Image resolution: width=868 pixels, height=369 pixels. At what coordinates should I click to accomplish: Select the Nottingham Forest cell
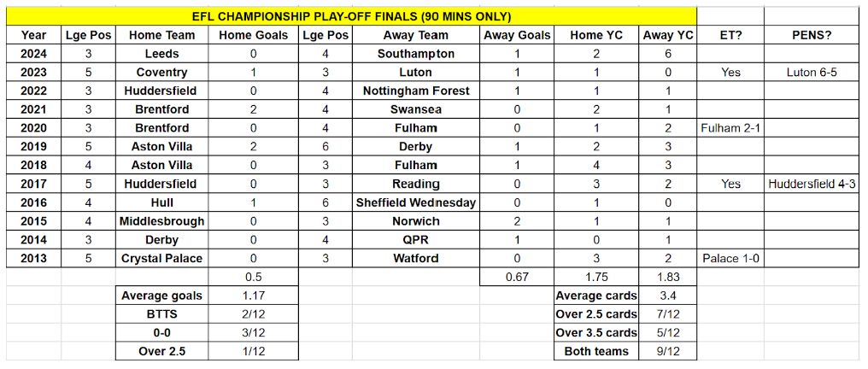pyautogui.click(x=416, y=91)
